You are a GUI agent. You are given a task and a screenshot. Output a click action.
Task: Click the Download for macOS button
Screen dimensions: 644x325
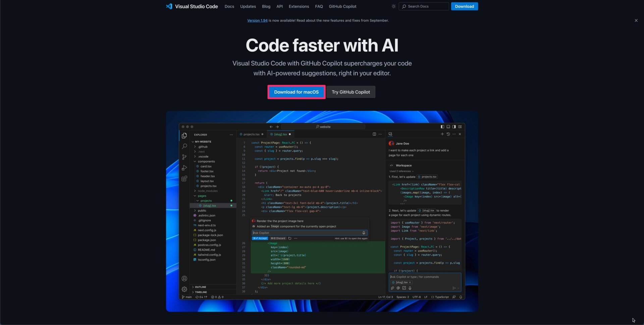click(296, 92)
